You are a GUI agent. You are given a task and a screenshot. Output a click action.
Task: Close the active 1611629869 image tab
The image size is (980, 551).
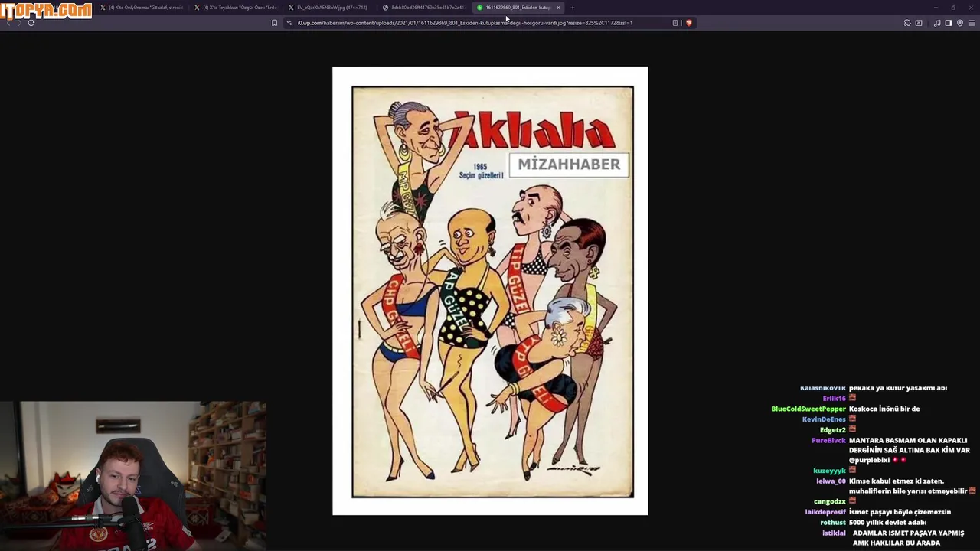558,8
